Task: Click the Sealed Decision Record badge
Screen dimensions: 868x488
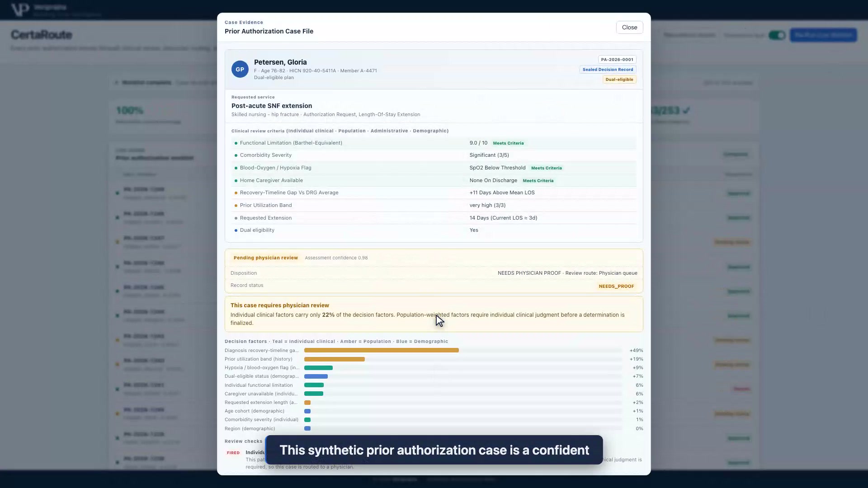Action: click(x=608, y=70)
